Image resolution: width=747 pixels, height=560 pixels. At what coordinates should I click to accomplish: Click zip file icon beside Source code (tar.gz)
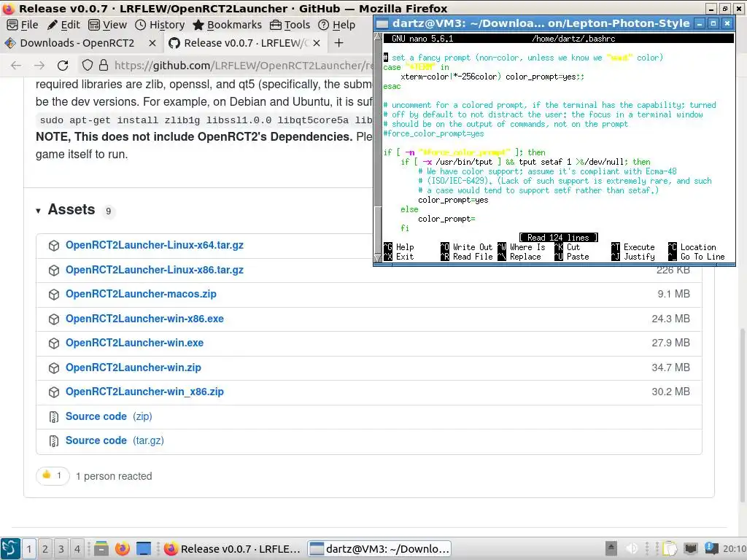tap(54, 441)
